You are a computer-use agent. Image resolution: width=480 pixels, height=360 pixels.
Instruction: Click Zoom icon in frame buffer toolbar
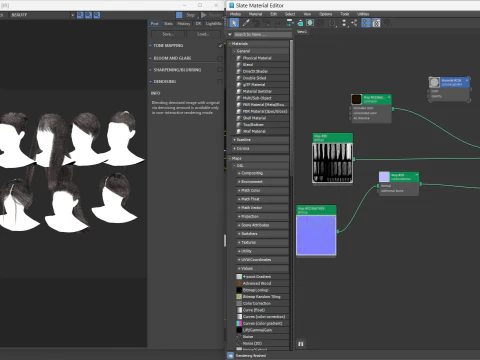(x=80, y=15)
